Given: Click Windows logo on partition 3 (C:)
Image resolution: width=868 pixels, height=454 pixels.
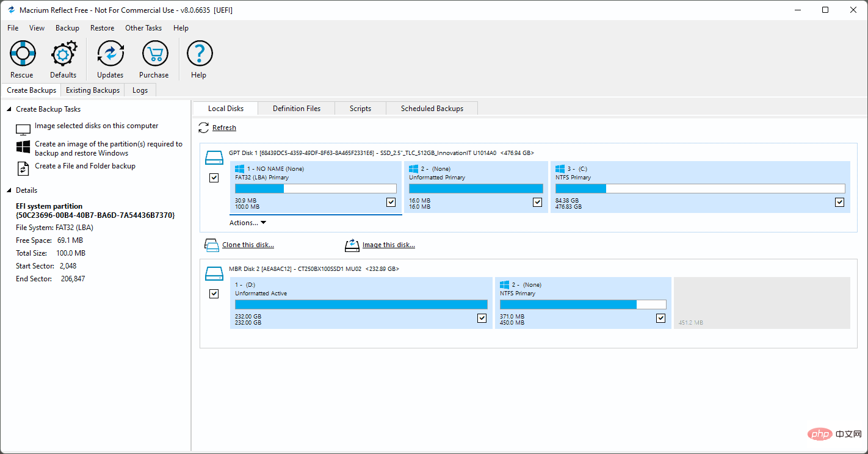Looking at the screenshot, I should click(560, 169).
